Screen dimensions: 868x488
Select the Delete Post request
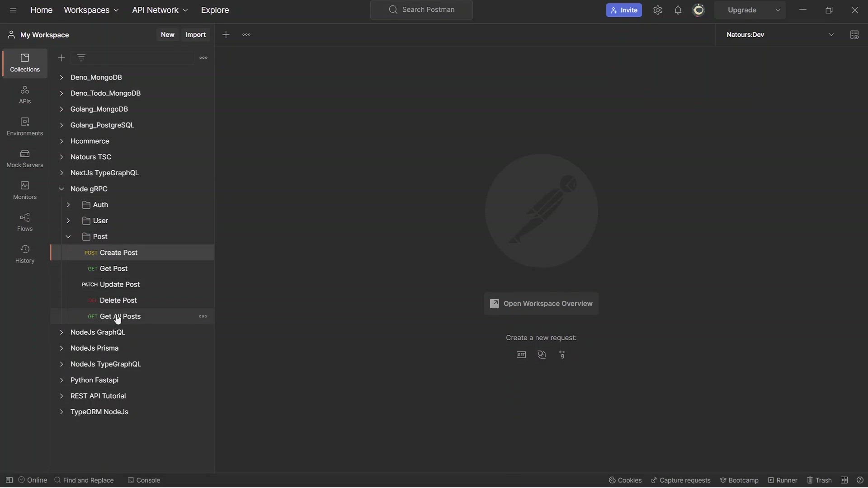coord(132,300)
